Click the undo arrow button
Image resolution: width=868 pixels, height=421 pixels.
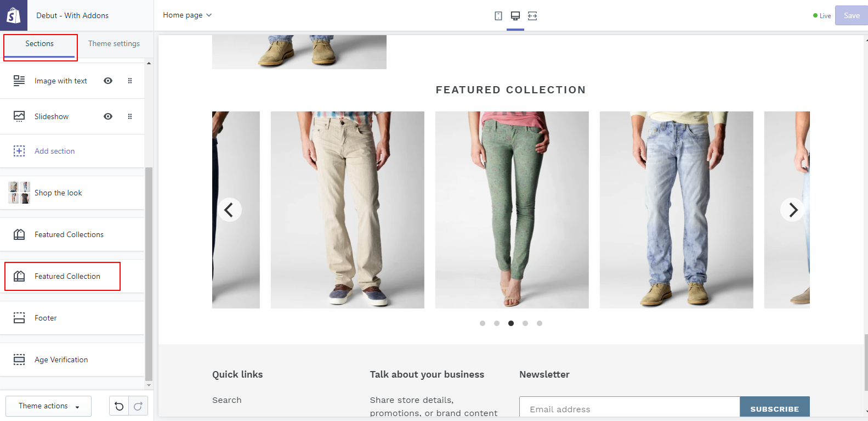(119, 406)
